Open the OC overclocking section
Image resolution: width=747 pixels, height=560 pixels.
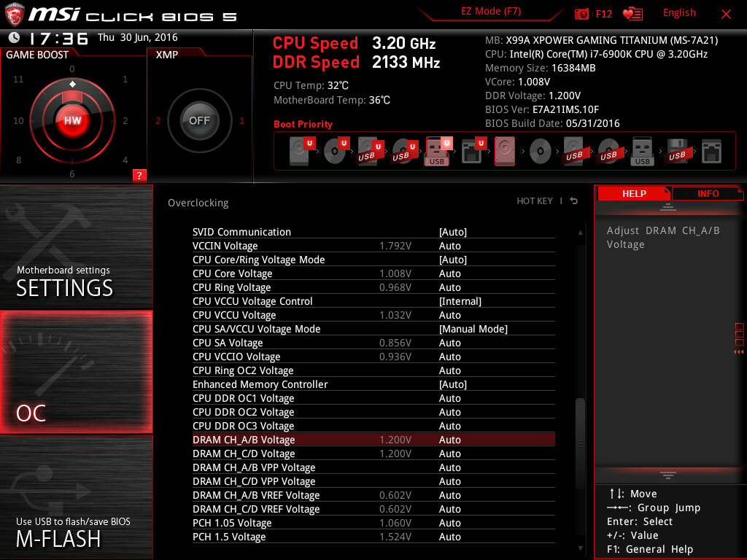click(76, 373)
